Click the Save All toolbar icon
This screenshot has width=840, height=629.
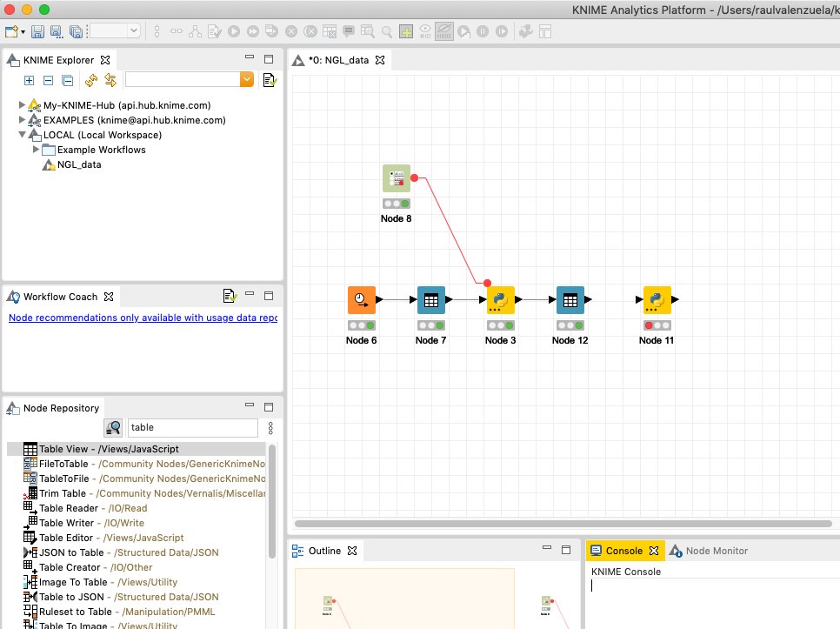(x=76, y=31)
